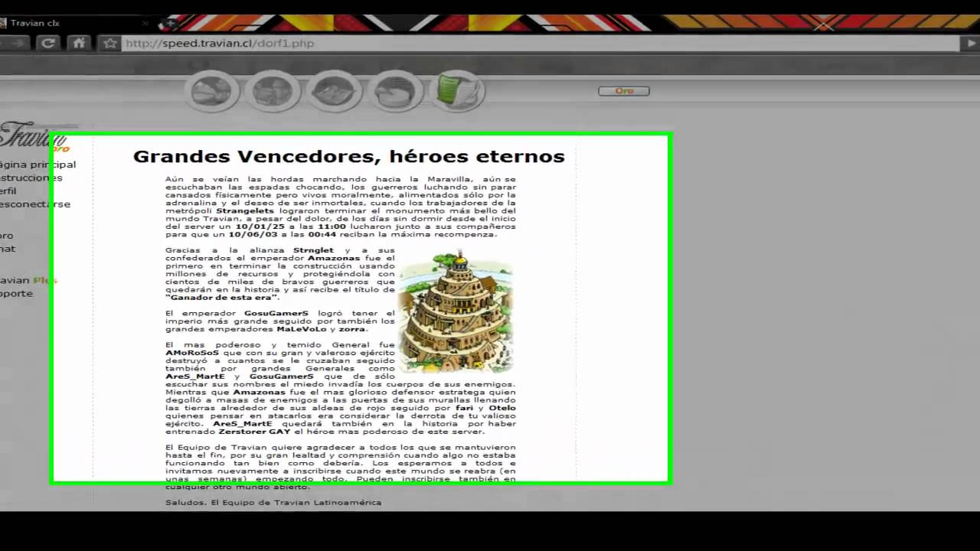Open the Chat sidebar link

8,249
